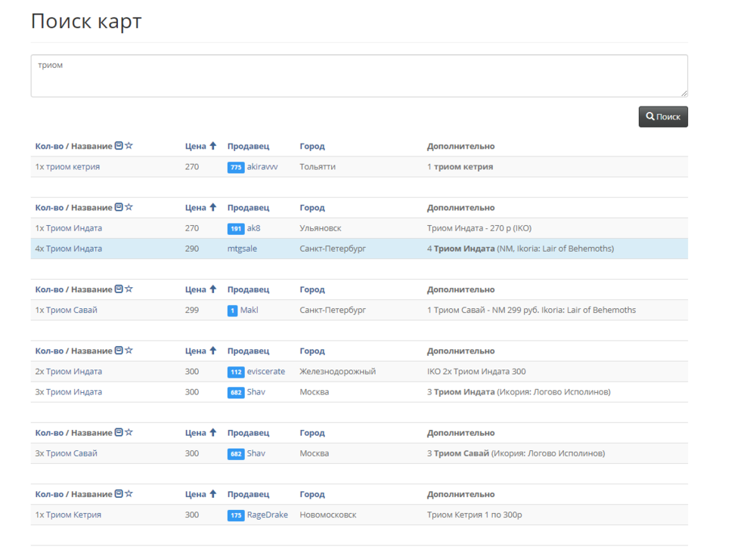Image resolution: width=756 pixels, height=547 pixels.
Task: Click the card image icon above the ak8 listing
Action: pyautogui.click(x=119, y=207)
